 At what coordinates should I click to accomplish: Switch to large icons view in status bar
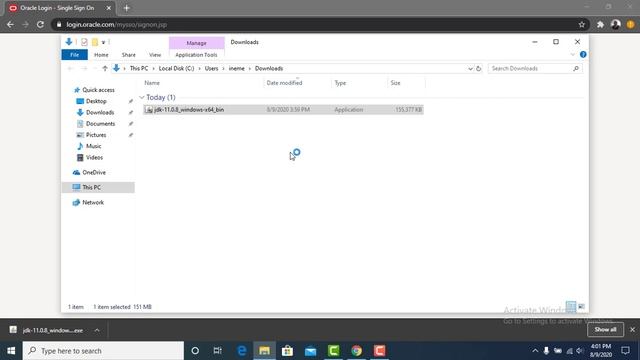(582, 307)
